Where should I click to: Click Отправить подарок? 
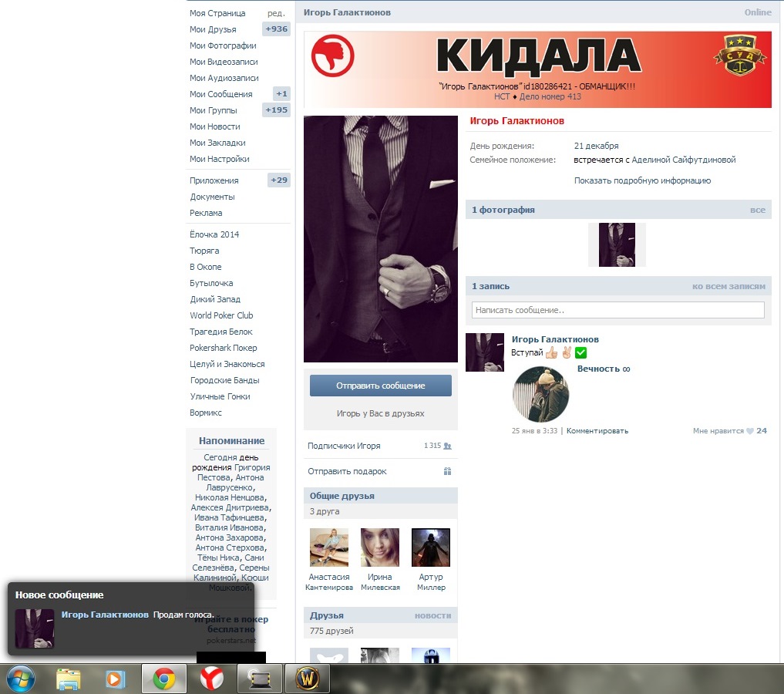click(x=347, y=471)
